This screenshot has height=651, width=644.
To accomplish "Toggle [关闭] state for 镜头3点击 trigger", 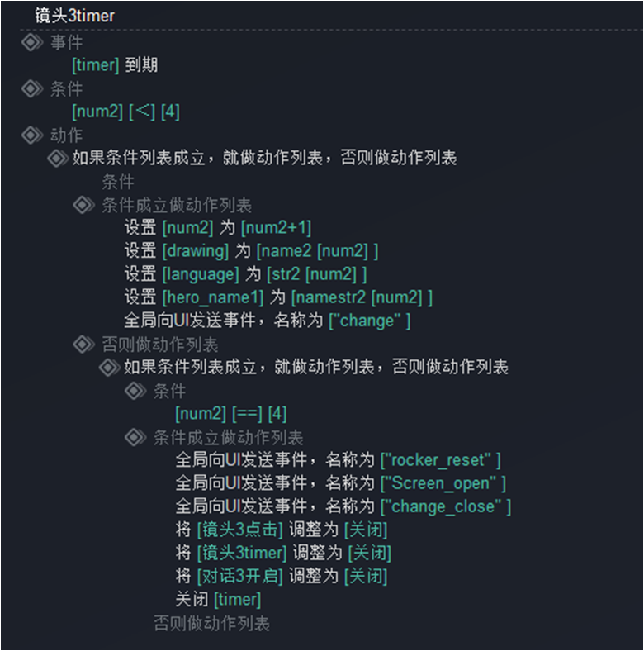I will (366, 530).
